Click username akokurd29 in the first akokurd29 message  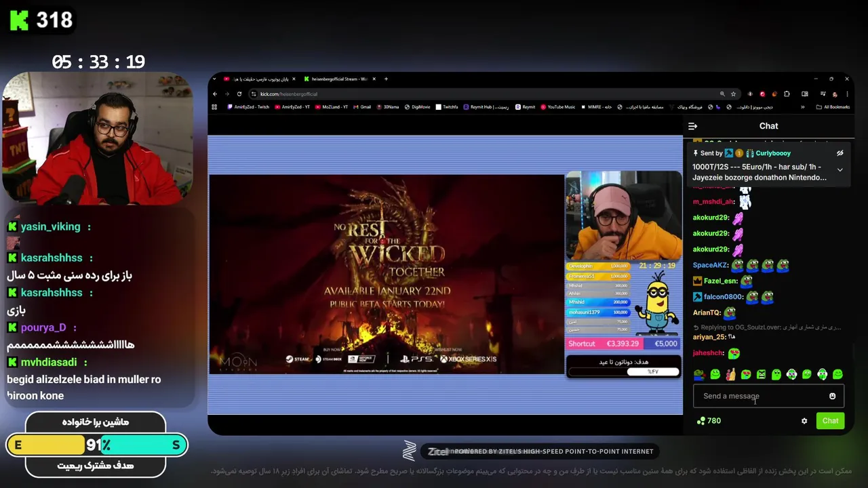click(710, 218)
